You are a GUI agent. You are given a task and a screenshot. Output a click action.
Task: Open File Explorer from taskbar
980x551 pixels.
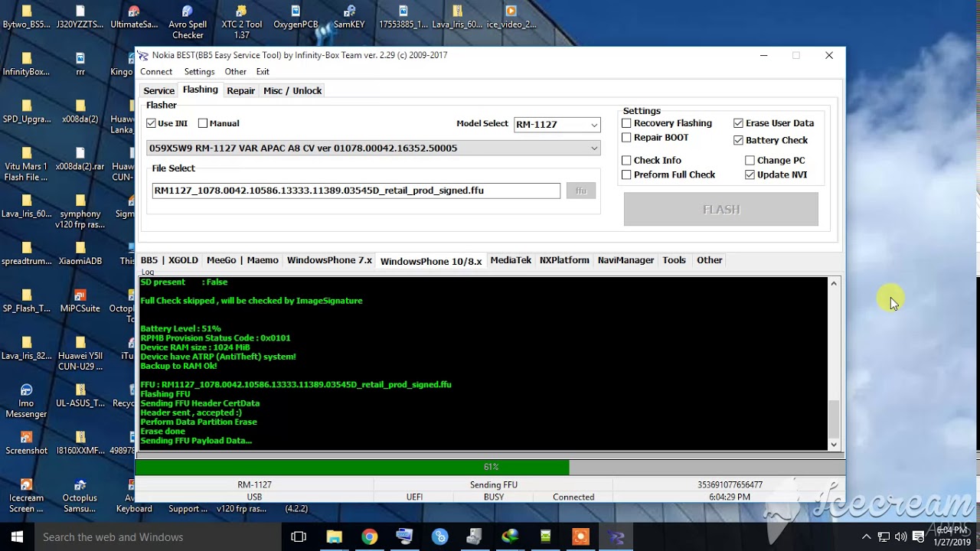tap(334, 536)
